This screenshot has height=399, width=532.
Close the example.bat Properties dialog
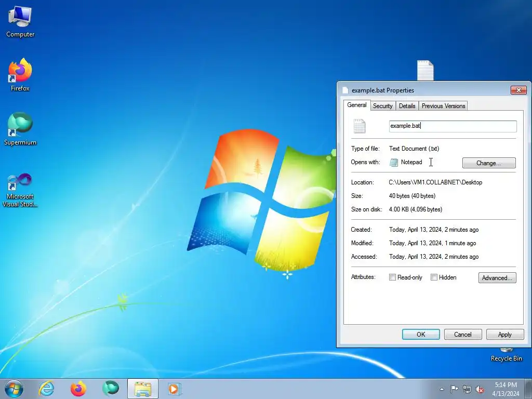519,90
